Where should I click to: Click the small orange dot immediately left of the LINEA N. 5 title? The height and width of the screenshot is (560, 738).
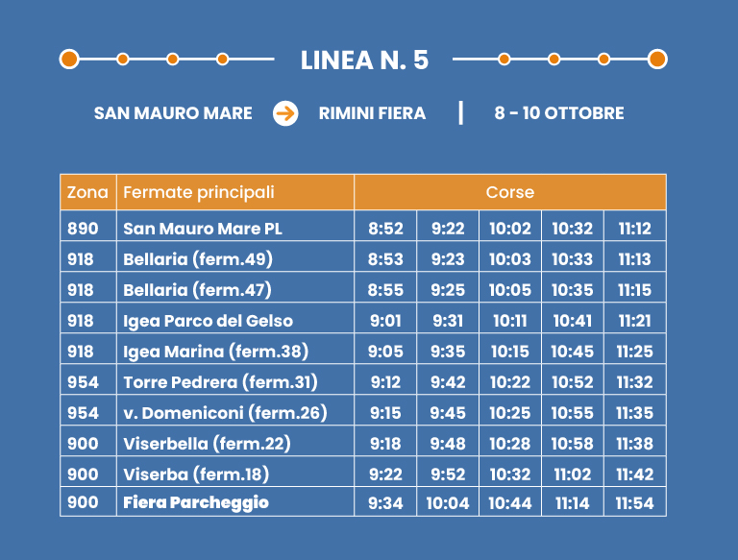222,59
